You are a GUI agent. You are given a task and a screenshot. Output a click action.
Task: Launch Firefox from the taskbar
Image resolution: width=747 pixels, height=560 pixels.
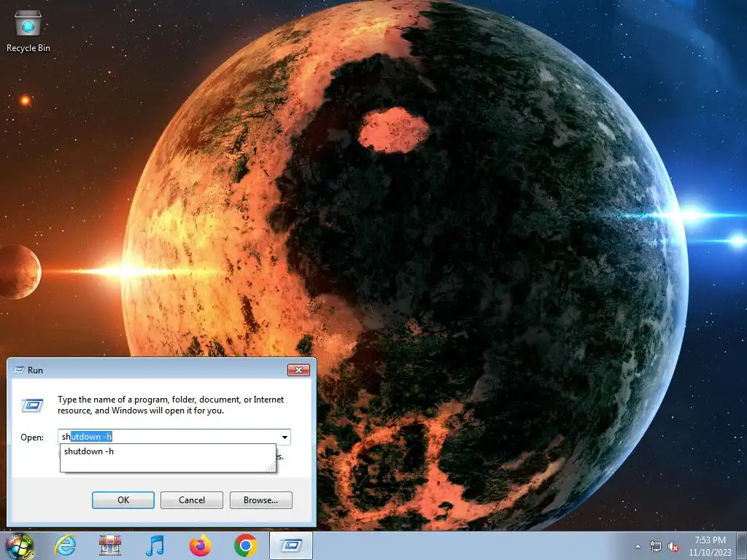[201, 545]
